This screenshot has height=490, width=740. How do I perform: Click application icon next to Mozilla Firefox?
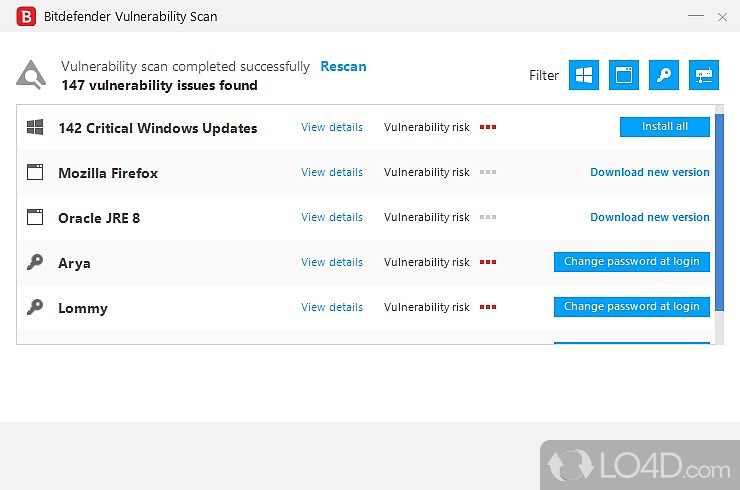35,172
